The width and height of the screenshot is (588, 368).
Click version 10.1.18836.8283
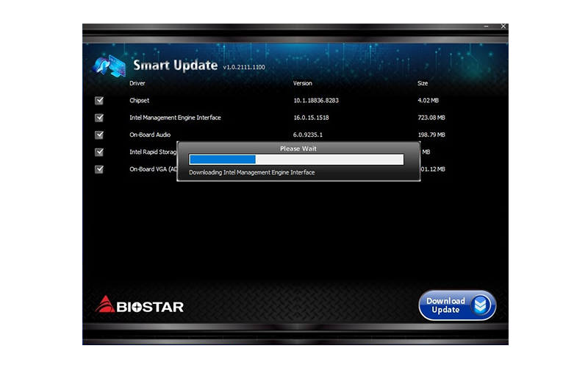[x=316, y=101]
